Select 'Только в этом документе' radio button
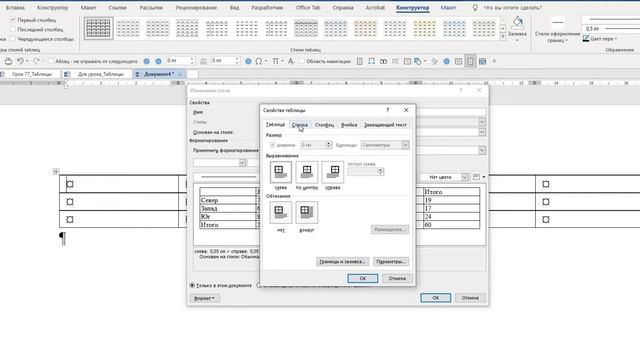This screenshot has height=360, width=640. pos(192,285)
